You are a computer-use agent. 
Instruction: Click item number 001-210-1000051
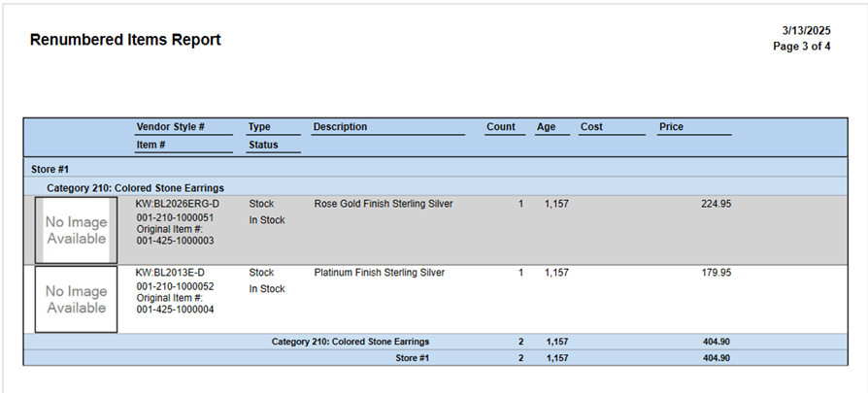[175, 218]
